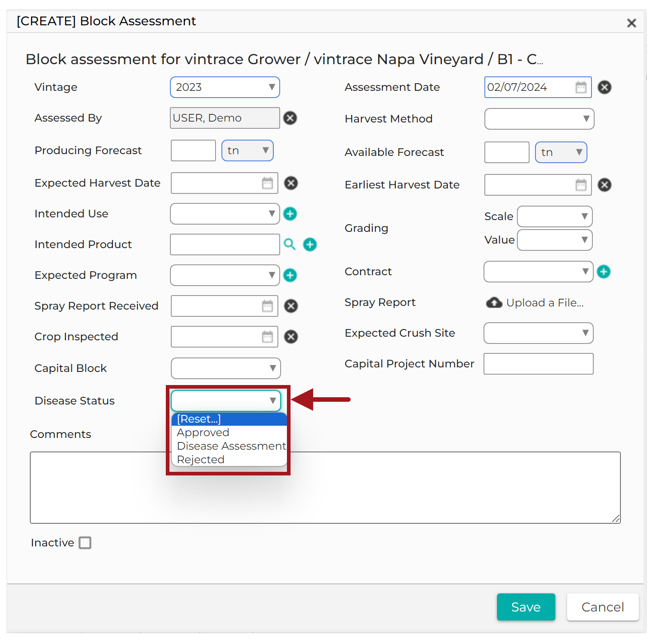
Task: Click the Intended Product text field
Action: tap(225, 244)
